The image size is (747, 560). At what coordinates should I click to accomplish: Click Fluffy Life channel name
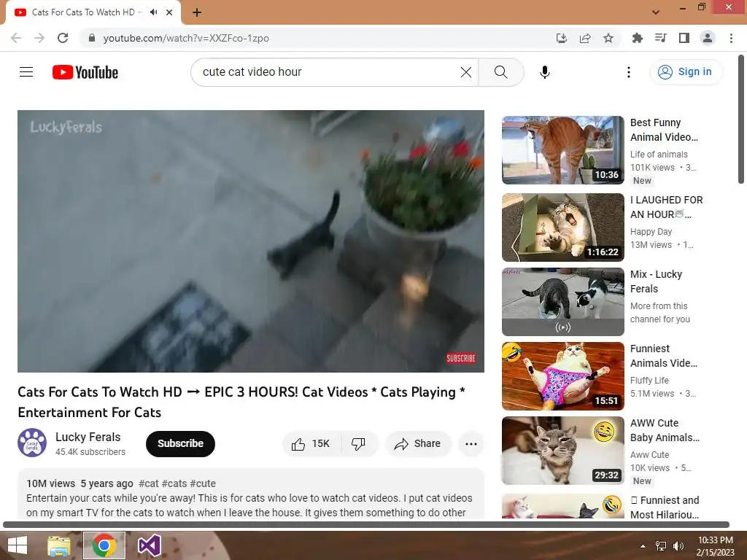(x=649, y=381)
